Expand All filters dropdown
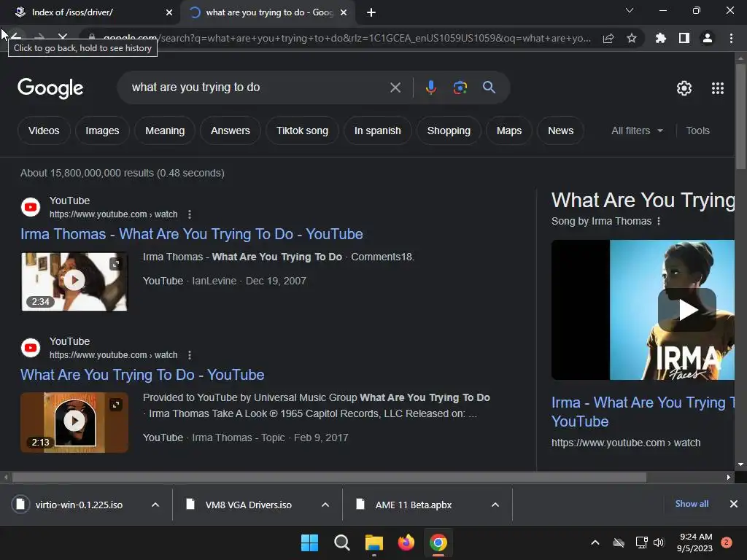 tap(637, 131)
